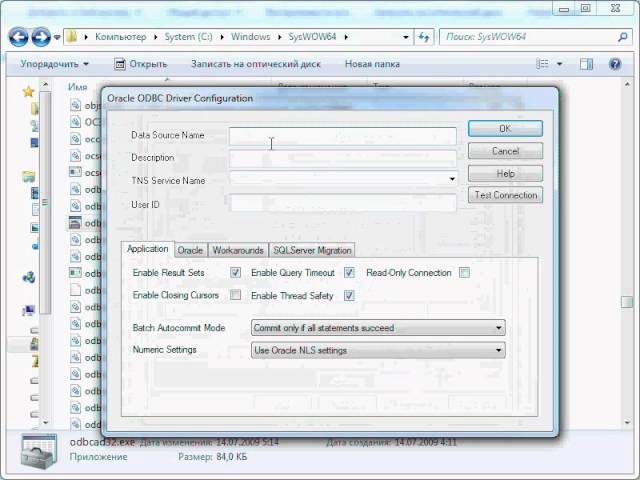Screen dimensions: 640x480
Task: Switch to the Oracle tab
Action: click(x=190, y=250)
